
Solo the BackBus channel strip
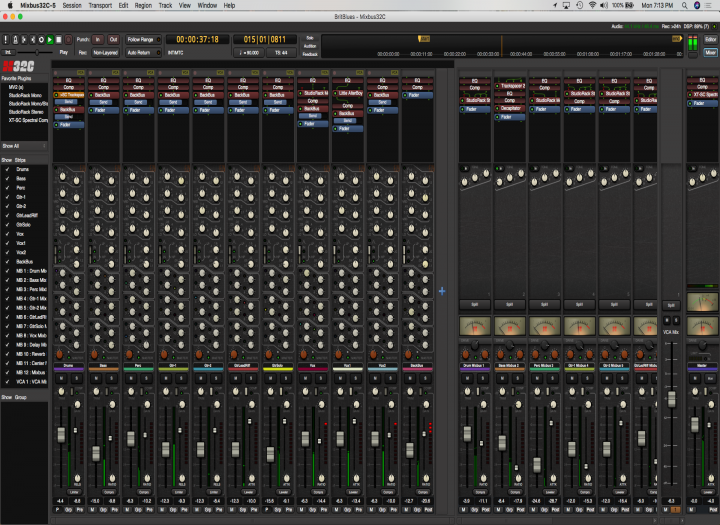(425, 378)
